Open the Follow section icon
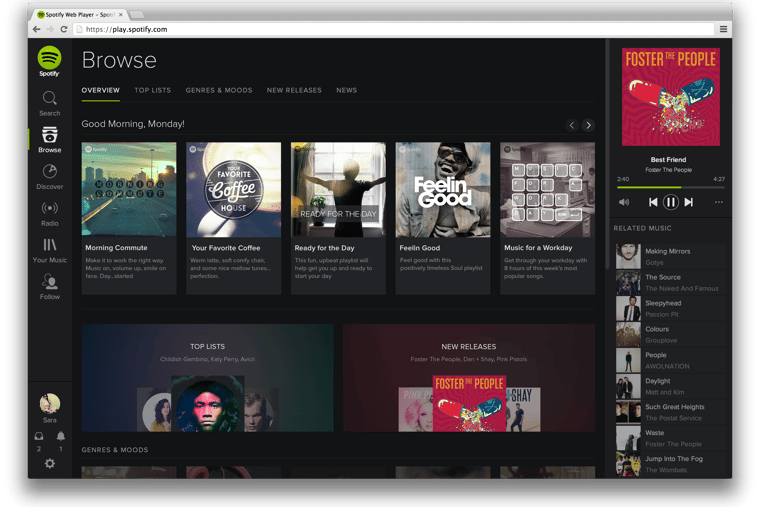Screen dimensions: 760x507 49,283
